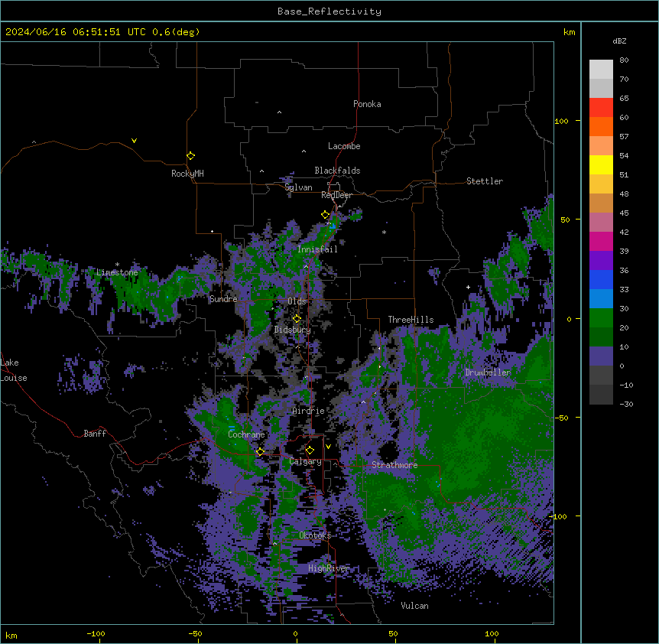Pick the magenta band in the dBZ legend
Viewport: 659px width, 644px height.
[601, 241]
